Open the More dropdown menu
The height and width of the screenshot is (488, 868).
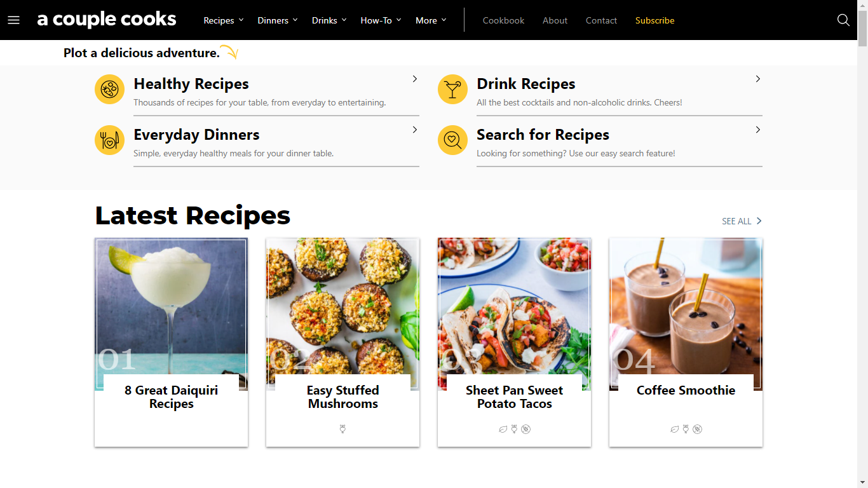click(431, 20)
